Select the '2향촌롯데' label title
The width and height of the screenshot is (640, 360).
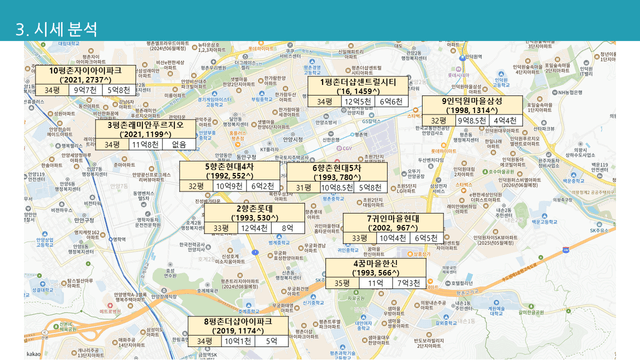point(255,208)
